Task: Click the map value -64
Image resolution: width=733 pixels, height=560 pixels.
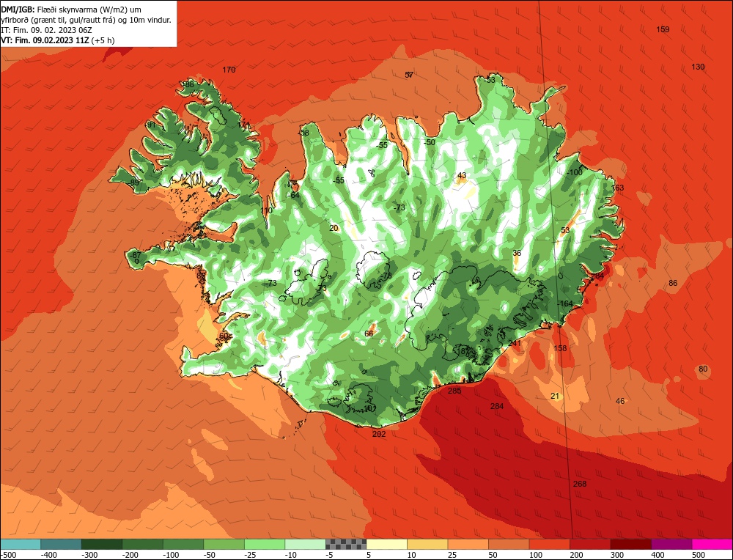Action: pos(294,195)
